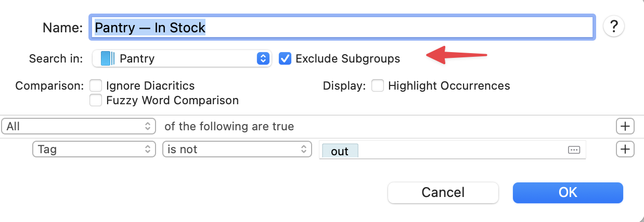Click the blue Pantry database icon
The height and width of the screenshot is (222, 644).
point(107,58)
